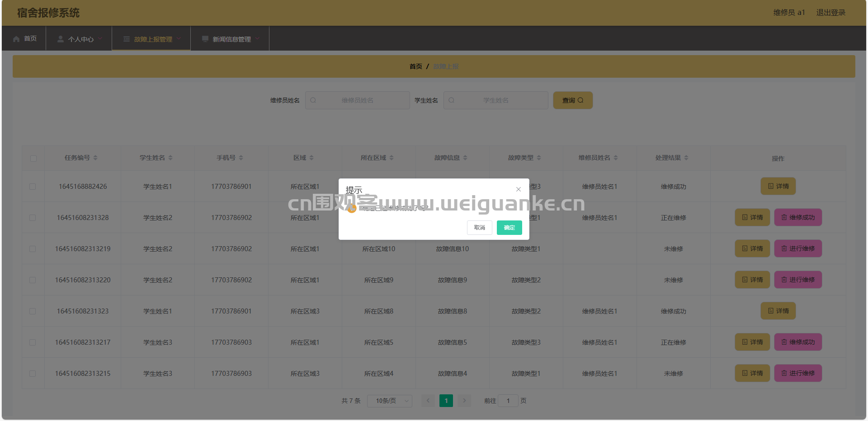Screen dimensions: 868x421
Task: Expand the 个人中心 dropdown arrow
Action: (100, 39)
